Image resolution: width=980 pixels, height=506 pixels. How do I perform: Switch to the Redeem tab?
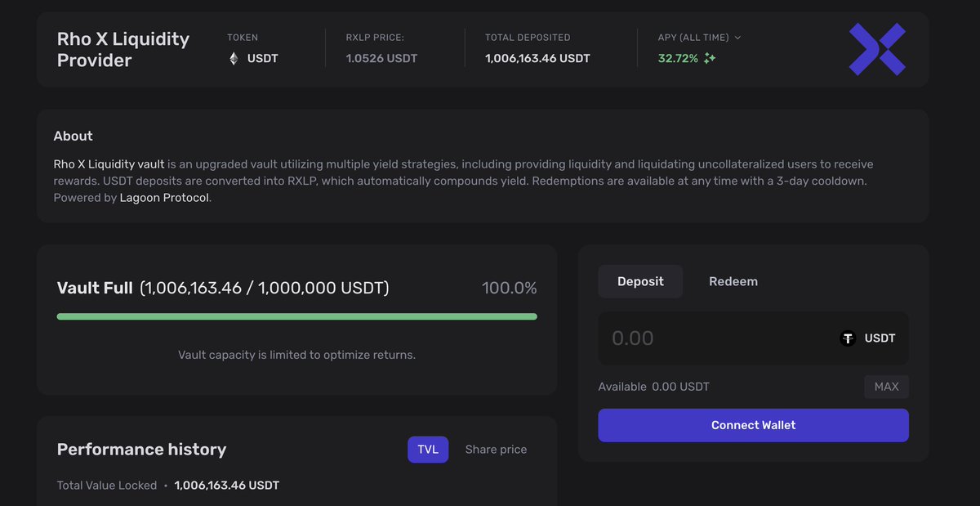pos(733,281)
